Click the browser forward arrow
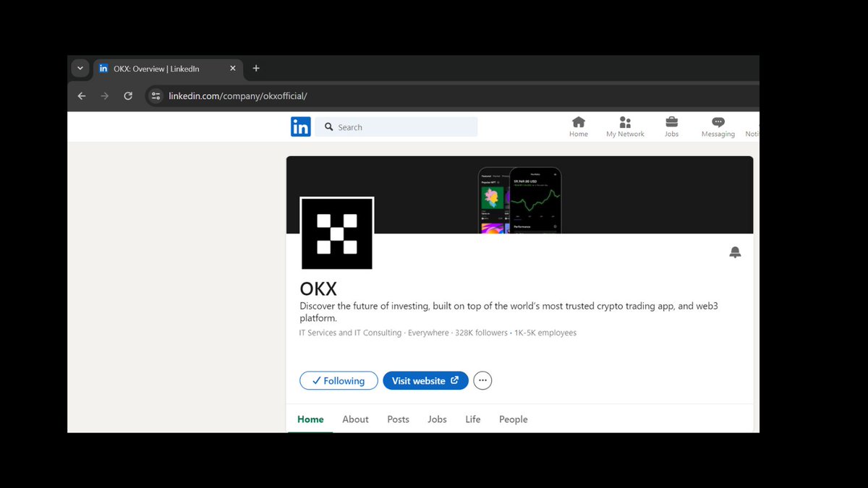This screenshot has width=868, height=488. point(105,96)
